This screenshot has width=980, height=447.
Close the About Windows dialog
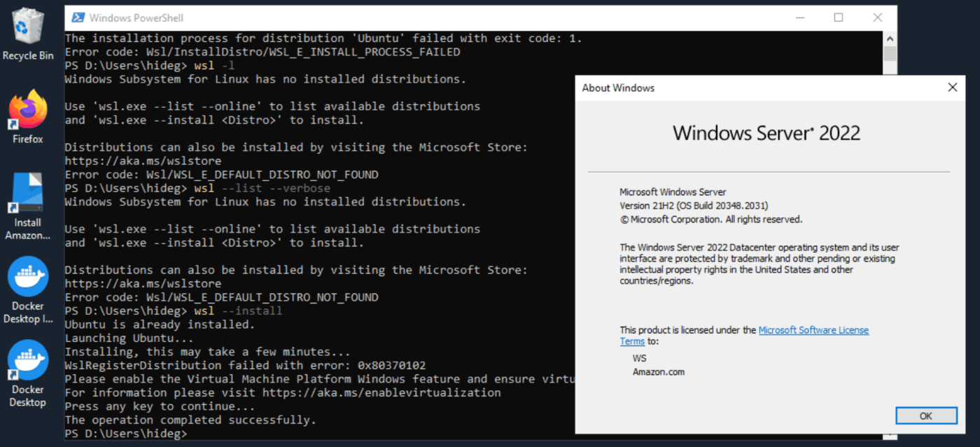952,88
